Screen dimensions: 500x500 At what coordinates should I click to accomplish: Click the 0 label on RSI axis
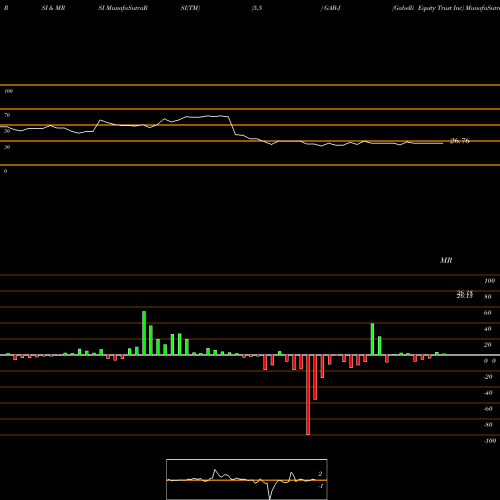point(5,171)
